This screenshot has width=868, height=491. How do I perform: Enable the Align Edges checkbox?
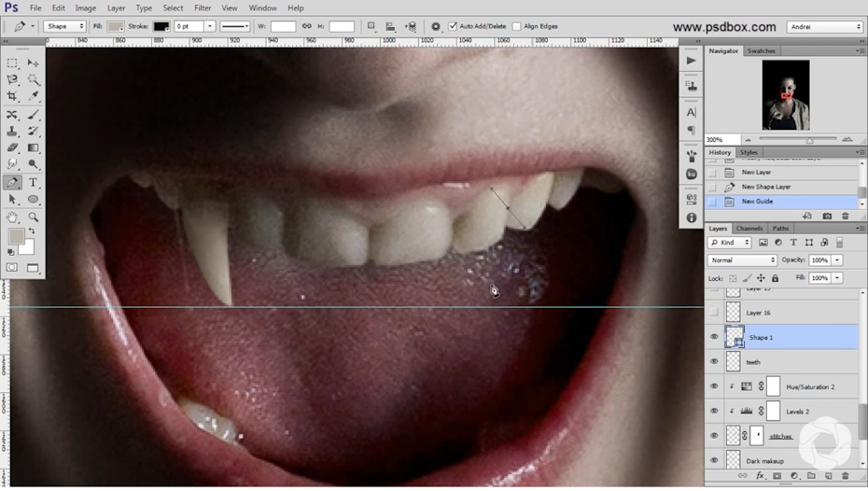pos(518,26)
